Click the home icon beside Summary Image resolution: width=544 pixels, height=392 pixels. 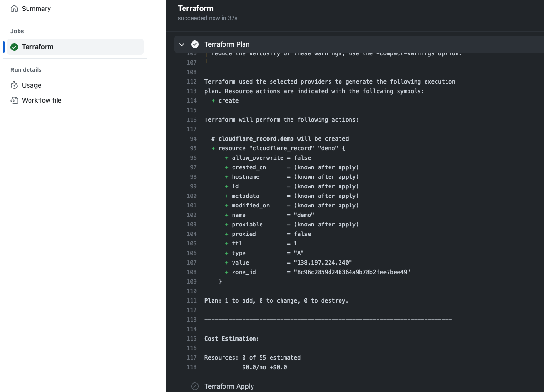point(14,9)
